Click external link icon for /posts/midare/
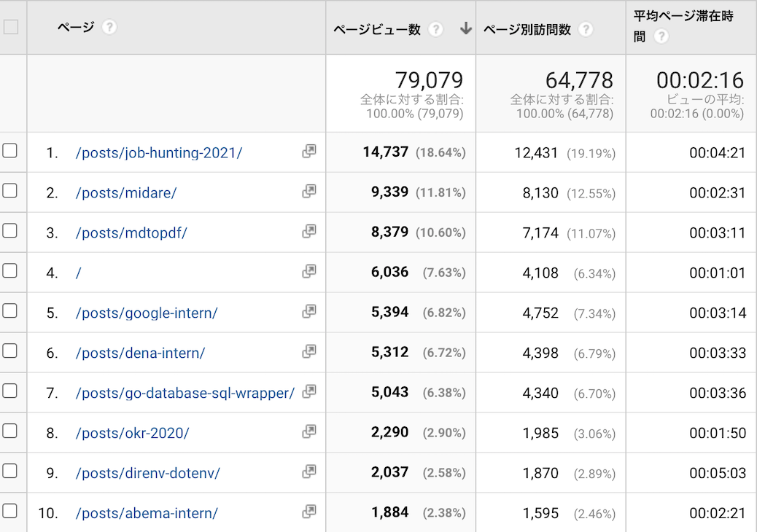 pos(309,192)
